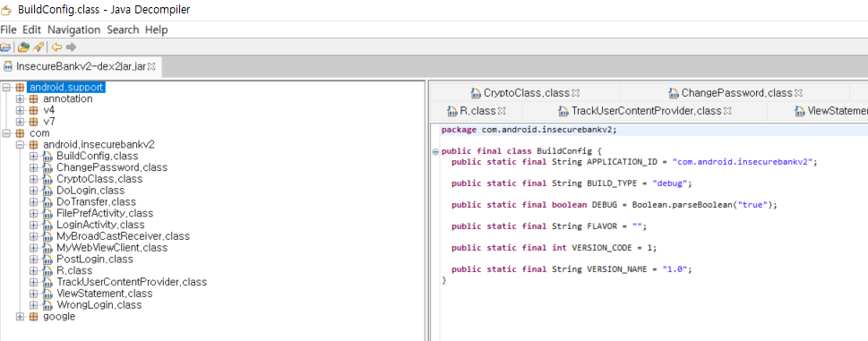The height and width of the screenshot is (341, 868).
Task: Click the VERSION_CODE field in code
Action: (x=602, y=248)
